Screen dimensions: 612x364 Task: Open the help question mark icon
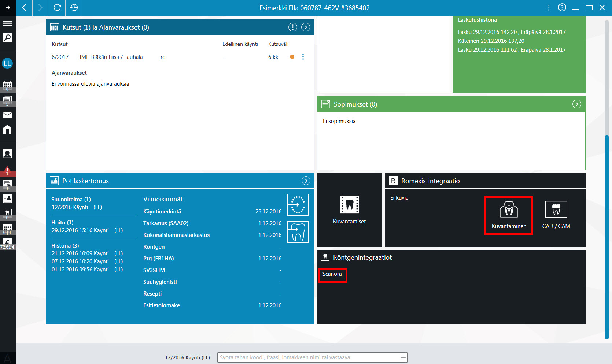click(562, 8)
